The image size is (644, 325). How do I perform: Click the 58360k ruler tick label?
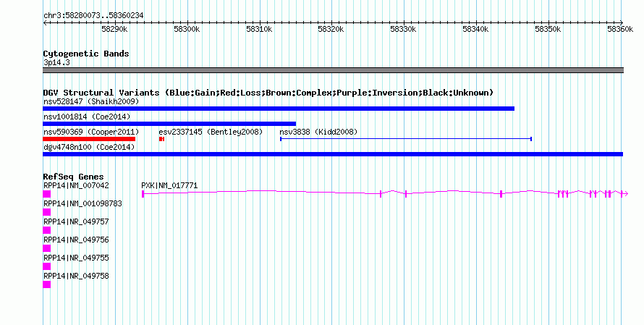[620, 29]
